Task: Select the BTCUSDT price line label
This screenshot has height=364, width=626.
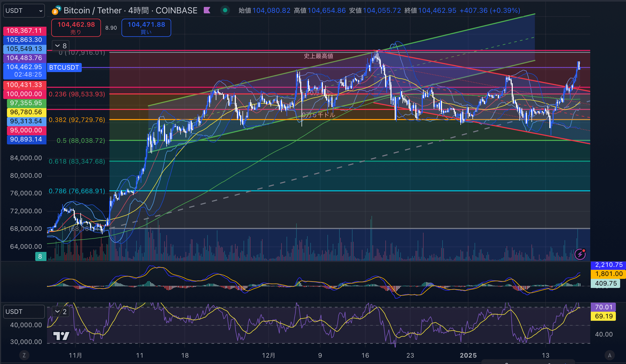Action: (64, 68)
